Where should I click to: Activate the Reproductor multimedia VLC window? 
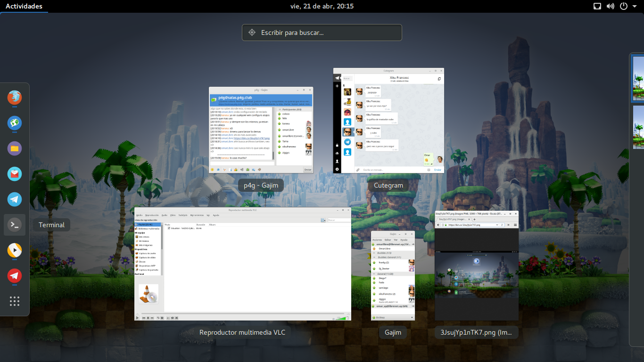tap(243, 264)
